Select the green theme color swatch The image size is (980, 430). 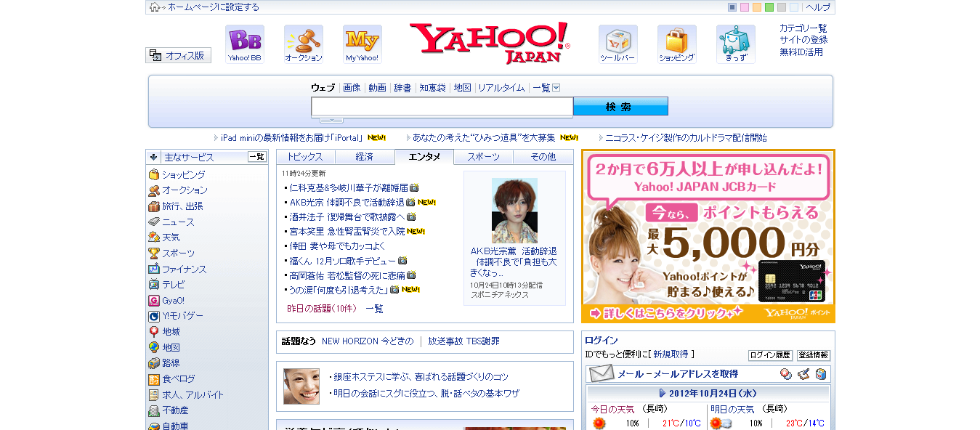769,7
